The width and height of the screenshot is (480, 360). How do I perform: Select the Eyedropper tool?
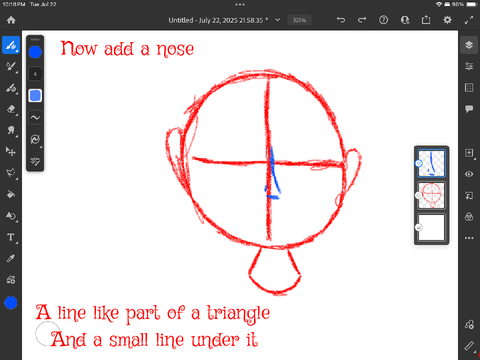(11, 258)
